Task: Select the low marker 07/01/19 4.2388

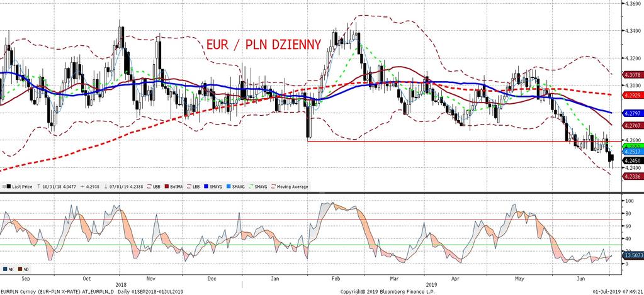Action: [x=123, y=187]
